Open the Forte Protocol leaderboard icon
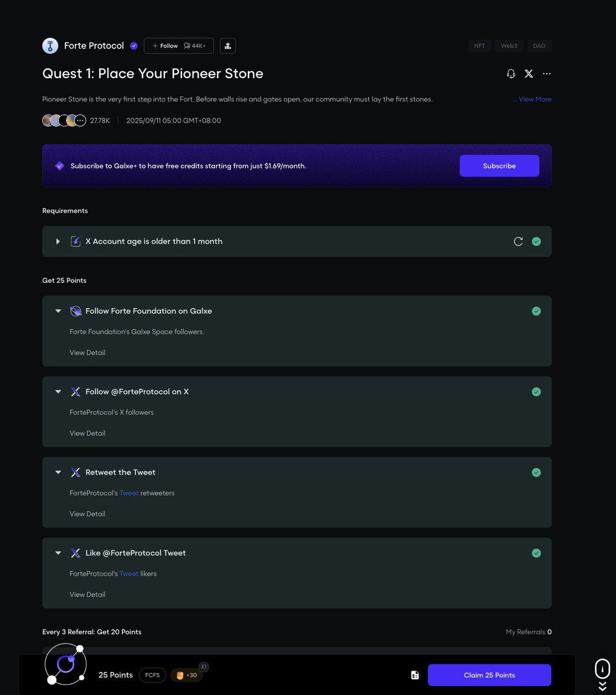 (228, 46)
